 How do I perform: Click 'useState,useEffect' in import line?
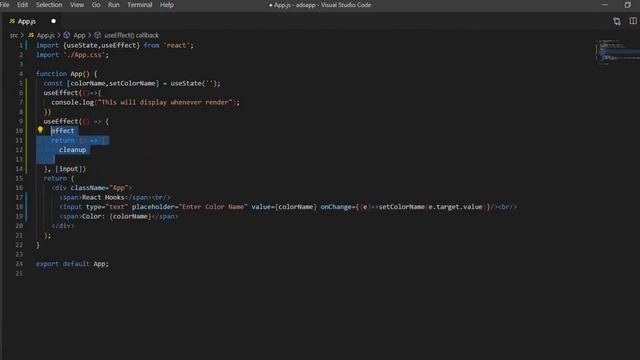coord(101,45)
